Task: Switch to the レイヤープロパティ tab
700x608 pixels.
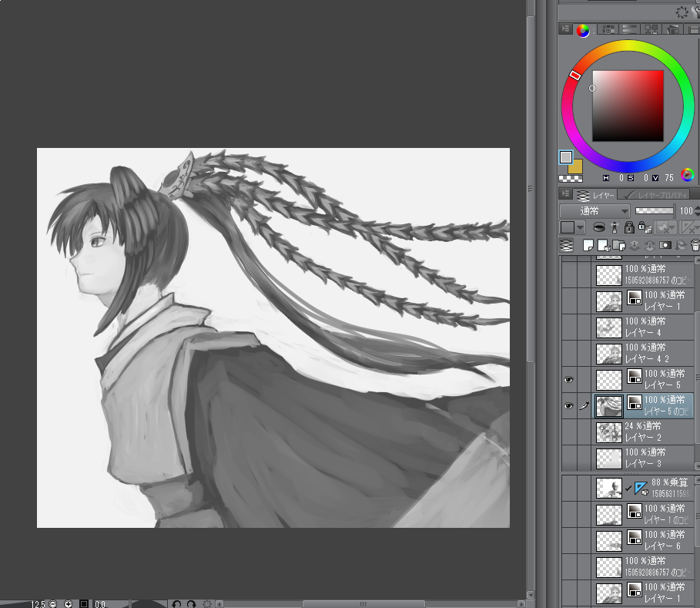Action: click(655, 195)
